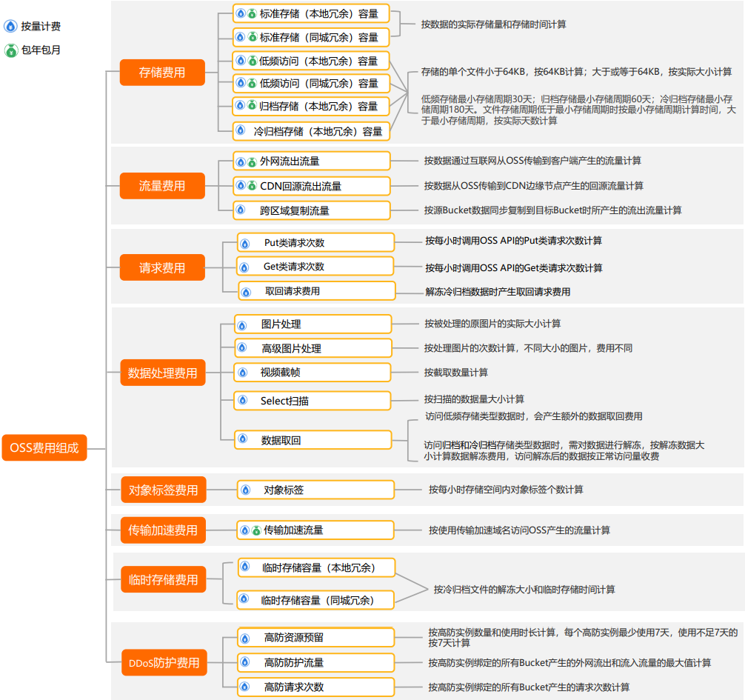Click the blue droplet icon beside 按量计费 legend
The height and width of the screenshot is (700, 745).
pos(10,26)
